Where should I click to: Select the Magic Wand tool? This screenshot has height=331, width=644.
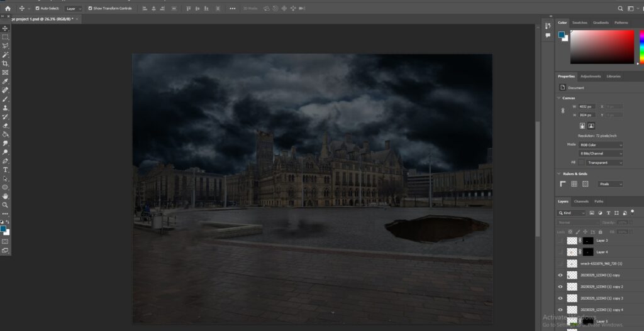(x=5, y=55)
